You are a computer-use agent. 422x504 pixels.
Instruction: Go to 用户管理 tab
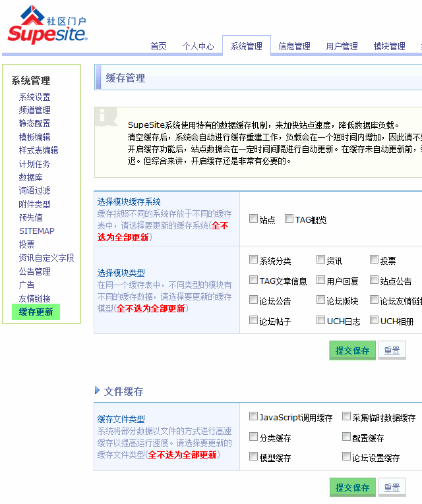point(342,46)
